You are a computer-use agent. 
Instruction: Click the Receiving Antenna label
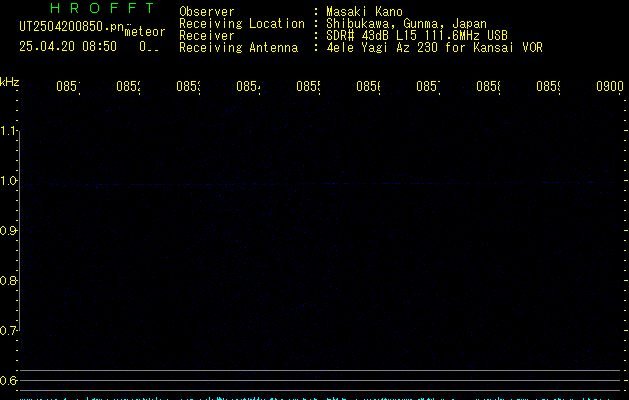(x=239, y=47)
